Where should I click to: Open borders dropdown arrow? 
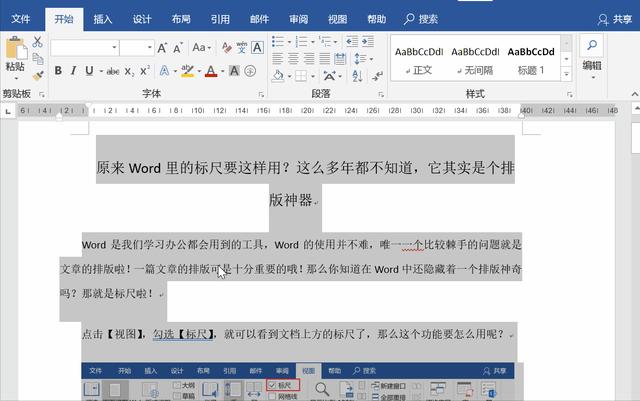click(313, 76)
